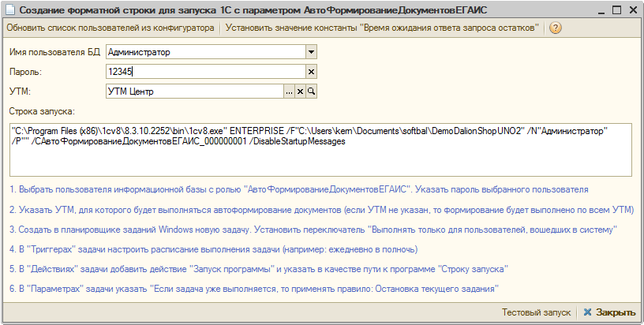The height and width of the screenshot is (325, 644).
Task: Expand the Имя пользователя БД dropdown
Action: (311, 52)
